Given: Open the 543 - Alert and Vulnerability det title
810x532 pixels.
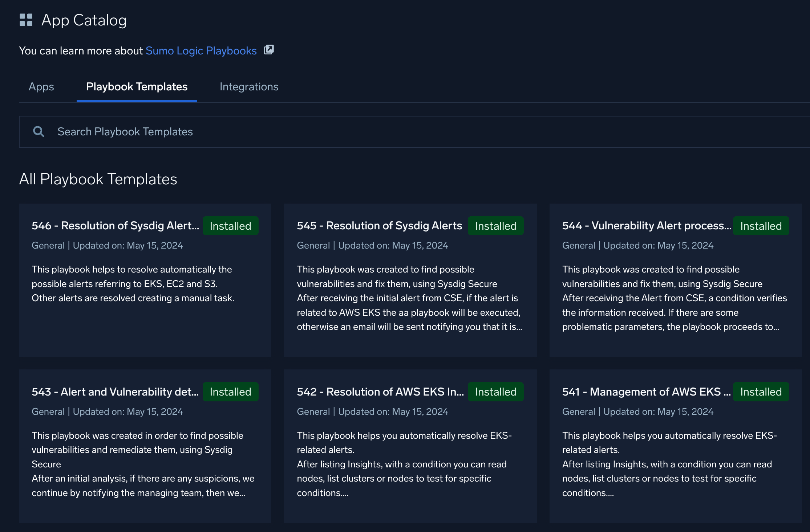Looking at the screenshot, I should coord(115,392).
